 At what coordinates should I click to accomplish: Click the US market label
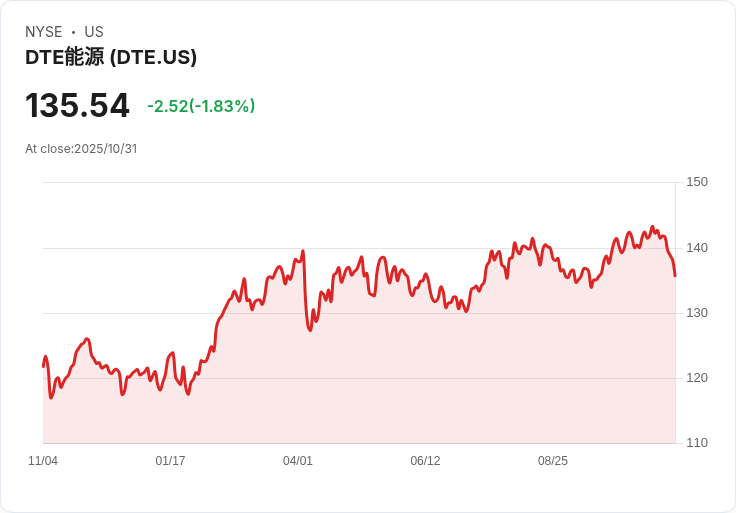click(x=94, y=32)
